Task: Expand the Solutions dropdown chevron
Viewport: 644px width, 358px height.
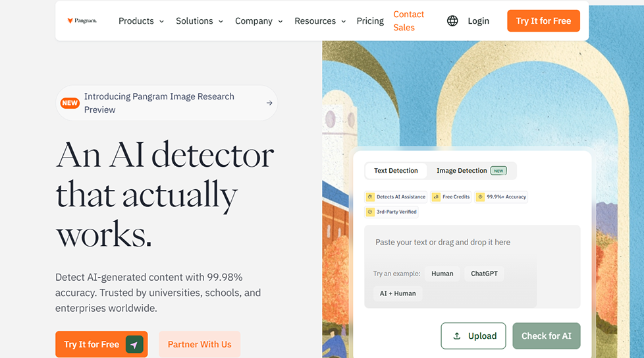Action: [221, 21]
